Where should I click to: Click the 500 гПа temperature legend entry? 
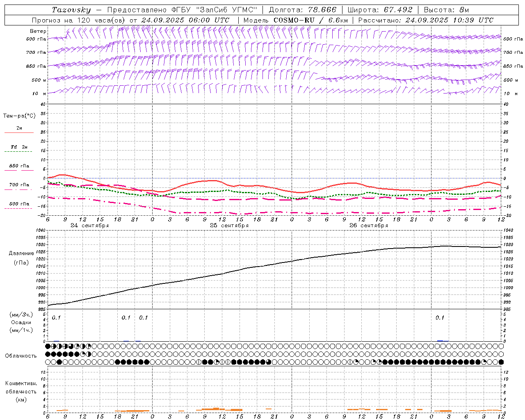(x=19, y=204)
